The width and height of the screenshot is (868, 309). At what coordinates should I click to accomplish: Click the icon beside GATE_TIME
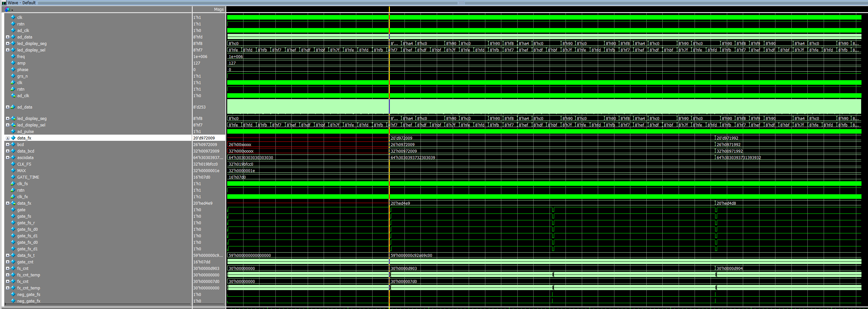pyautogui.click(x=13, y=177)
